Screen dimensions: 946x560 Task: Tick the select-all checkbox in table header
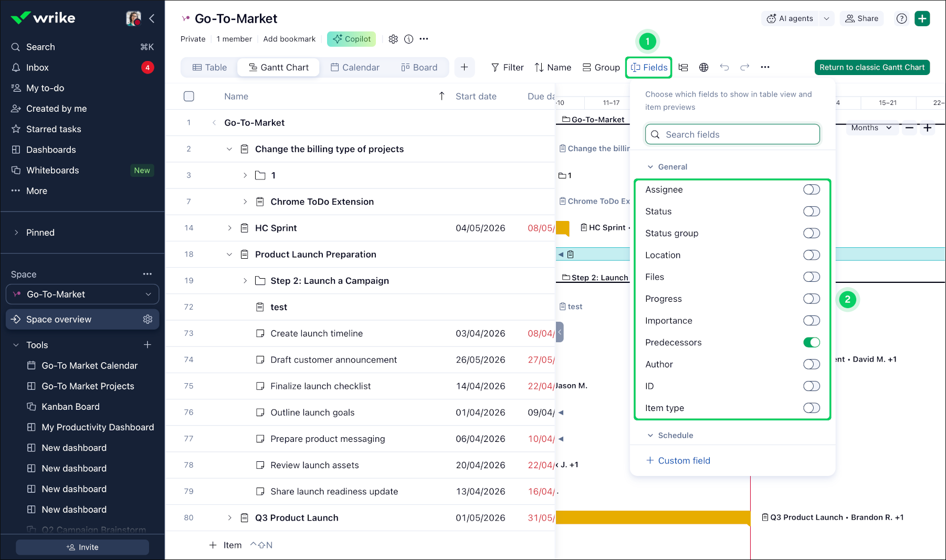click(x=189, y=96)
